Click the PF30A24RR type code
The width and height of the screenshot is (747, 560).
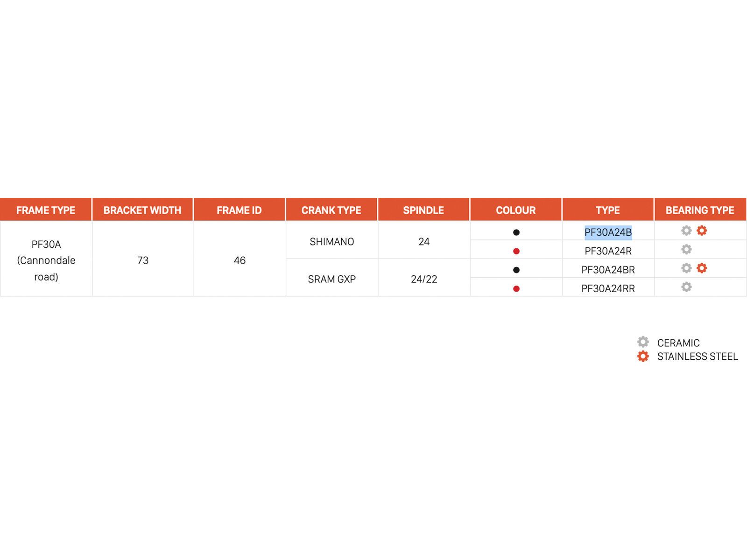pos(608,289)
